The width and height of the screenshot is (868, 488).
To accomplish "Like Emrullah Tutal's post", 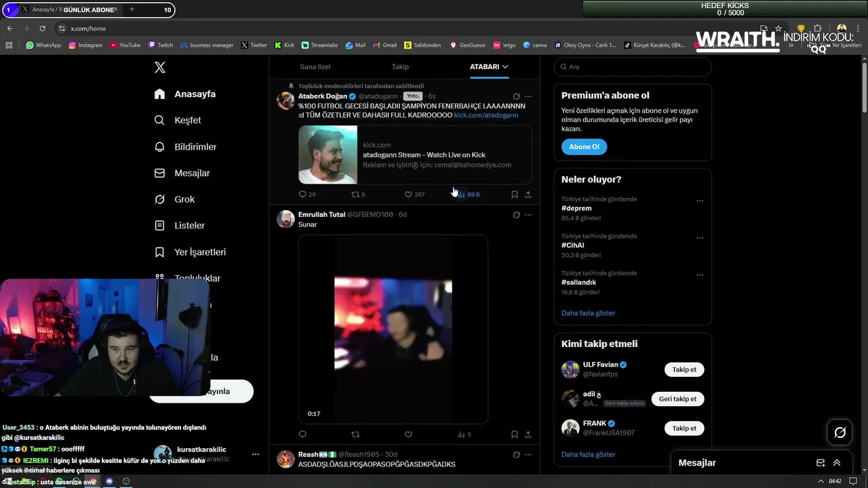I will [408, 434].
